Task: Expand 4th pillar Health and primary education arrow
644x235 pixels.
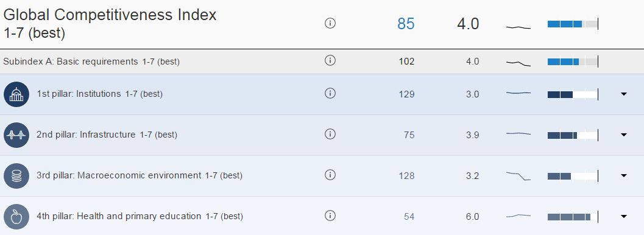Action: (x=624, y=216)
